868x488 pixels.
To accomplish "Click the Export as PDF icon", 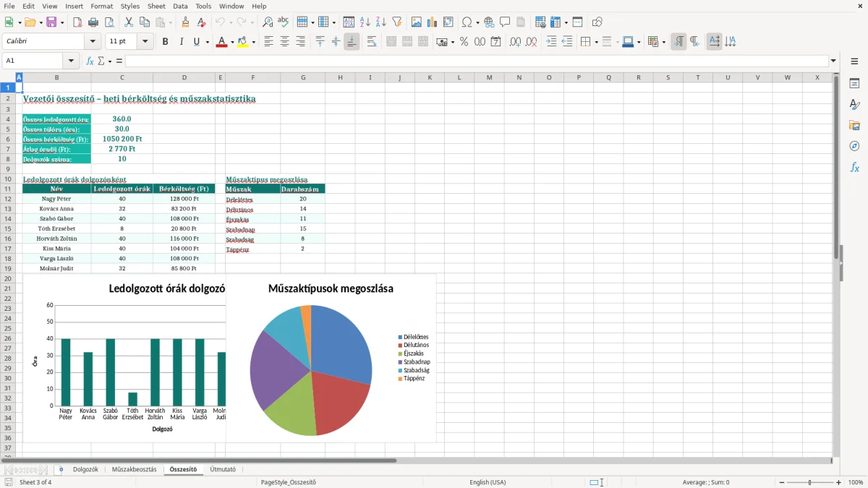I will pyautogui.click(x=77, y=22).
